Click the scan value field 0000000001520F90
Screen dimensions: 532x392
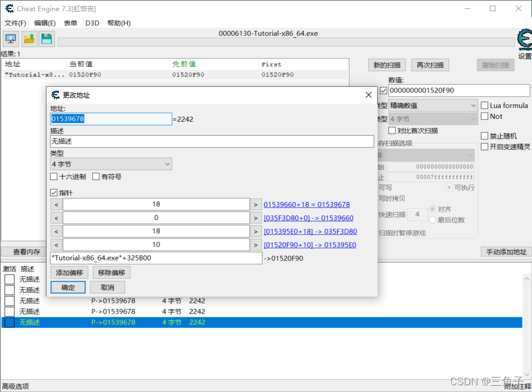[459, 90]
